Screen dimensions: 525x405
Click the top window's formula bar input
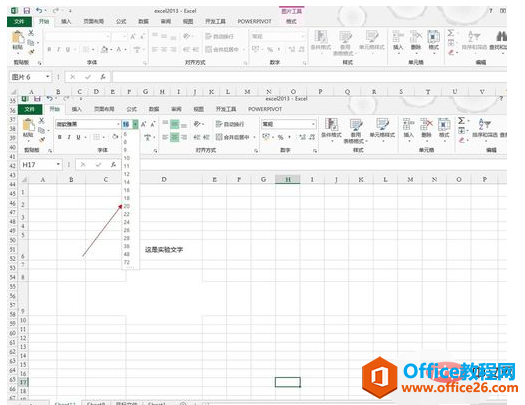point(309,77)
